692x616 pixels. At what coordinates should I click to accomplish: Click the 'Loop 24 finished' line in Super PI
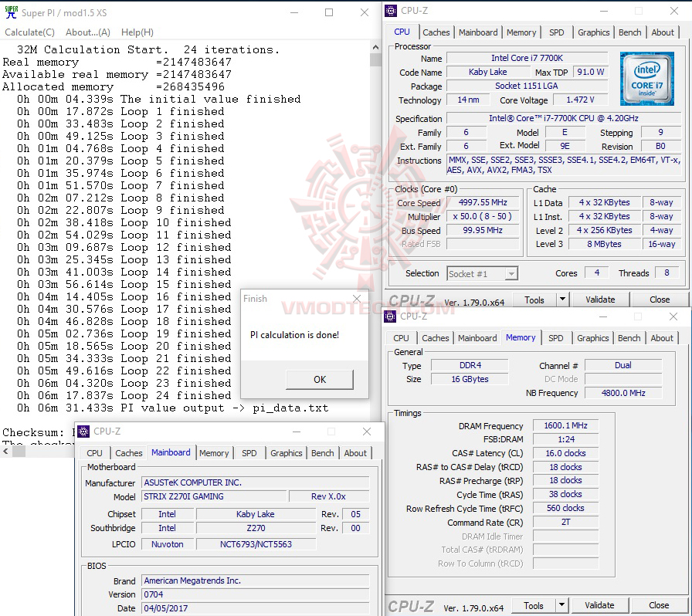pos(124,395)
